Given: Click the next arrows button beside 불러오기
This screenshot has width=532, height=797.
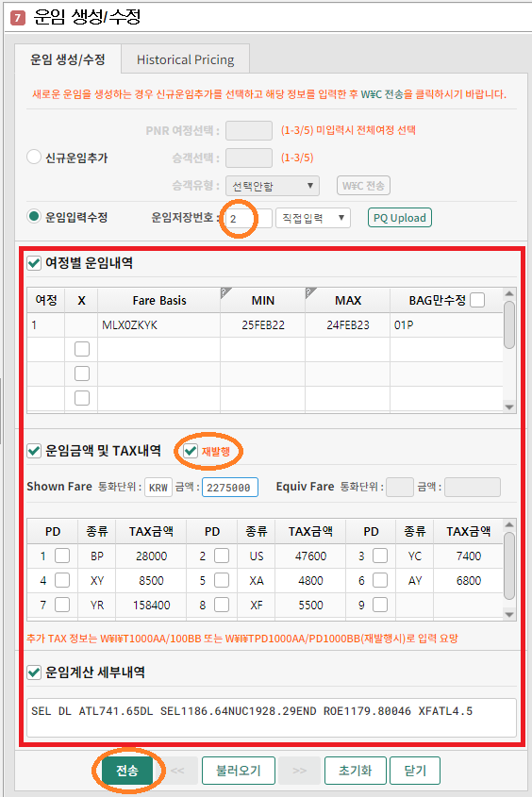Looking at the screenshot, I should point(299,771).
